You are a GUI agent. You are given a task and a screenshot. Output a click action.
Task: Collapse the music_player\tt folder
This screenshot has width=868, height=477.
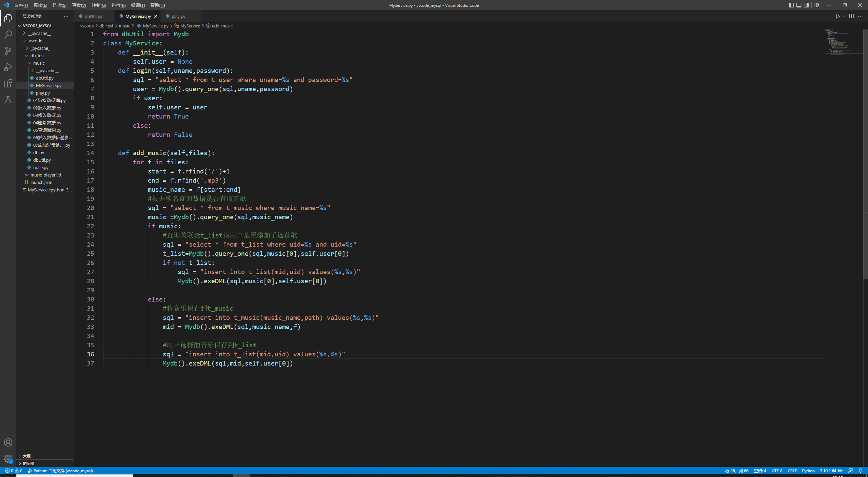(45, 175)
